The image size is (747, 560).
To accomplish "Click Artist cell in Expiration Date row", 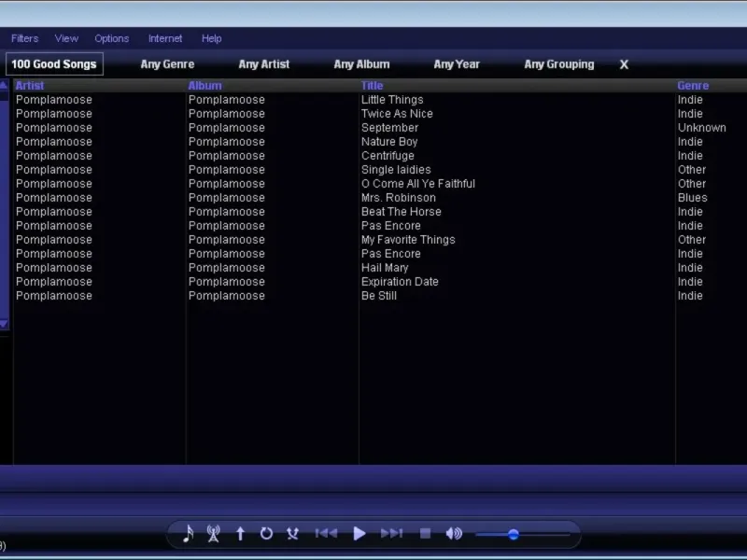I will click(x=54, y=282).
